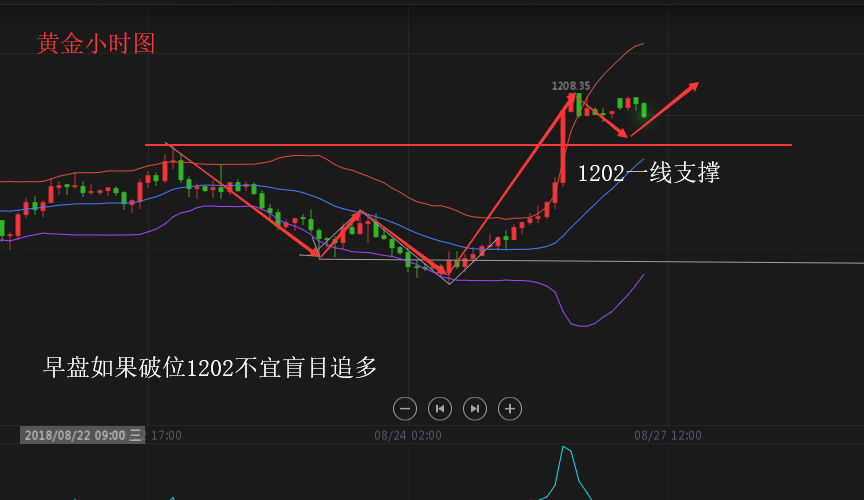864x500 pixels.
Task: Click the 1208.35 high price label
Action: 571,86
